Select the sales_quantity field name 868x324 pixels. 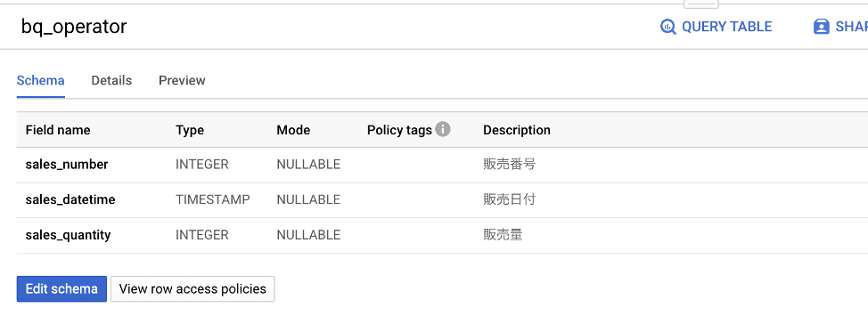(68, 235)
